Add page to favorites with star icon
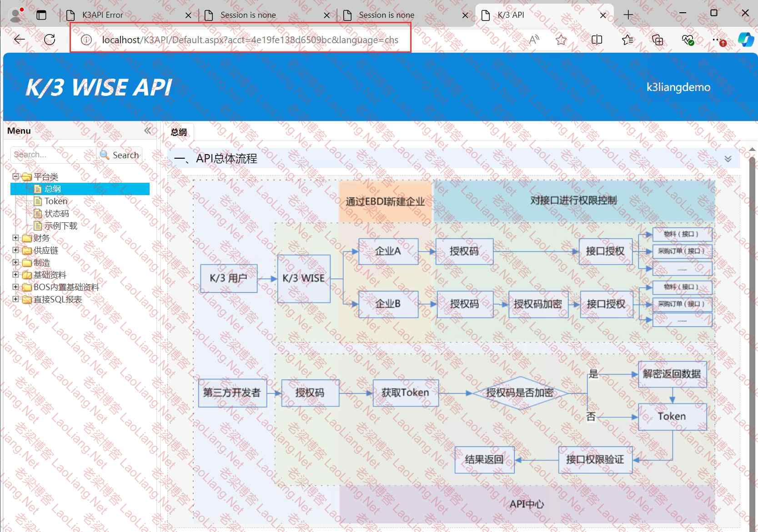Image resolution: width=758 pixels, height=532 pixels. 561,40
